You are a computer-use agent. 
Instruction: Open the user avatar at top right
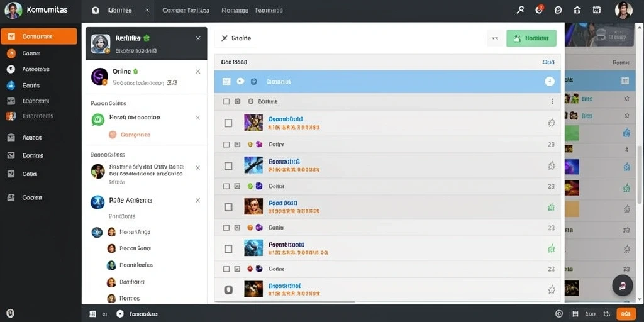coord(623,10)
